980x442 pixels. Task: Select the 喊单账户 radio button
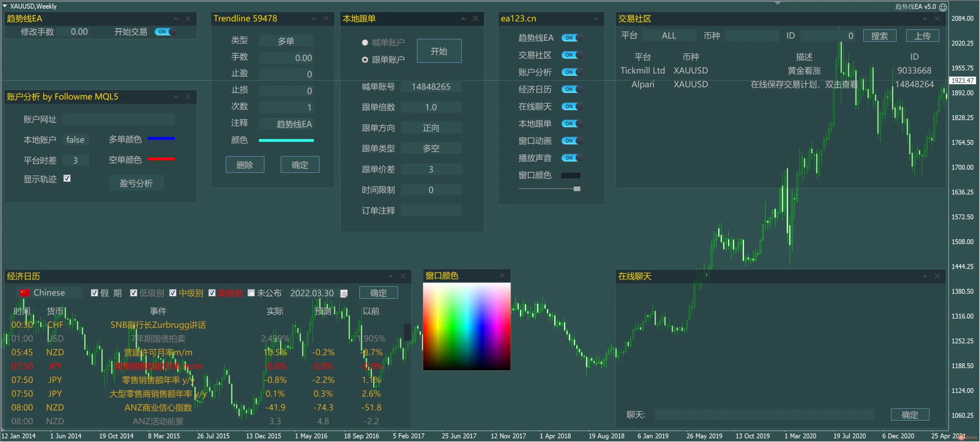pos(365,42)
